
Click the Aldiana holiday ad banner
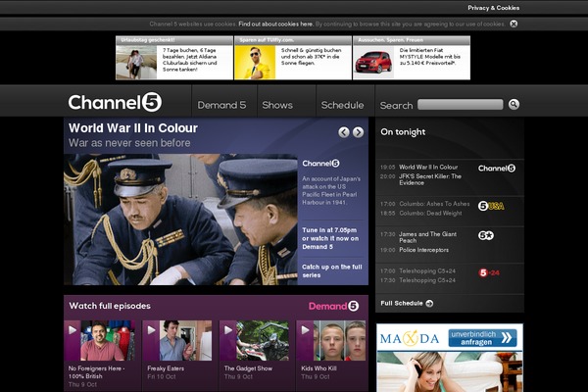[174, 58]
